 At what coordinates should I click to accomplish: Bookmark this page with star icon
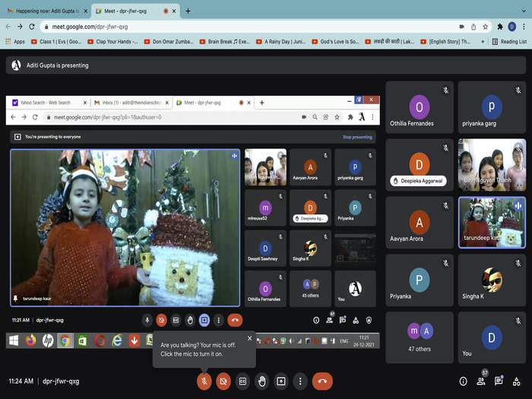click(x=485, y=27)
